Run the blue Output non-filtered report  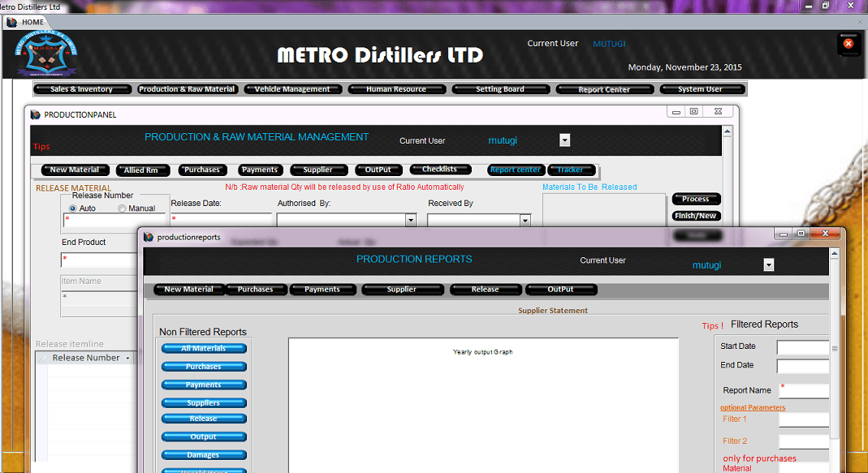[x=204, y=437]
